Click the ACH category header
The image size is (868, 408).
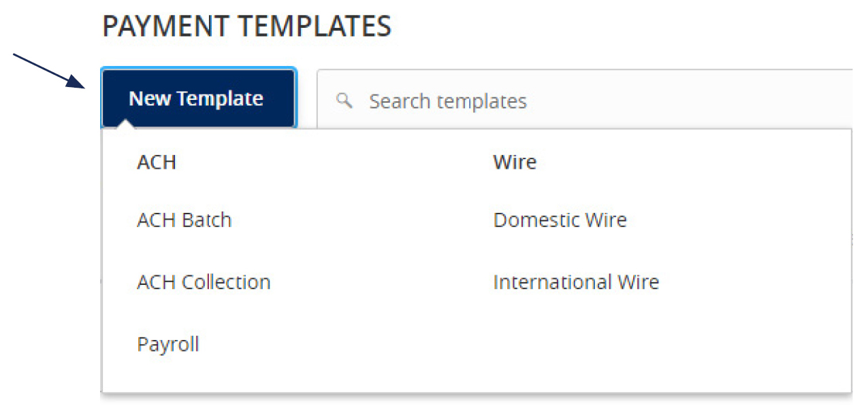click(156, 162)
